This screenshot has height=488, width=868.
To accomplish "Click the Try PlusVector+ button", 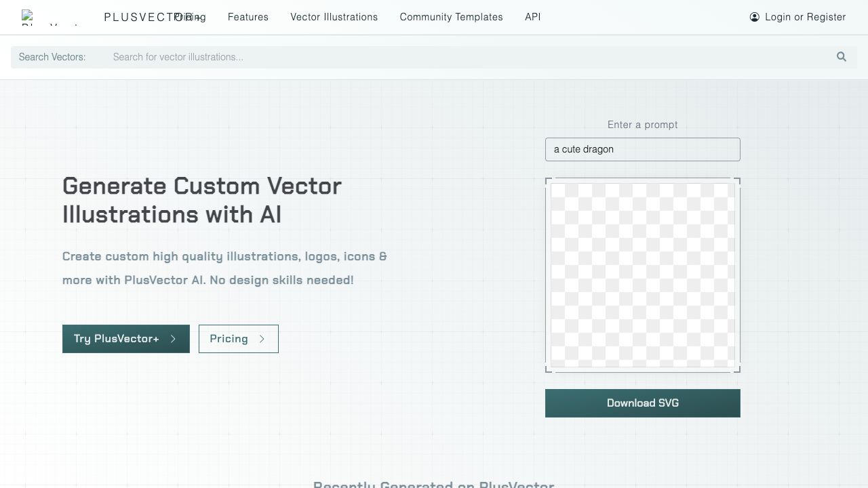I will [125, 339].
